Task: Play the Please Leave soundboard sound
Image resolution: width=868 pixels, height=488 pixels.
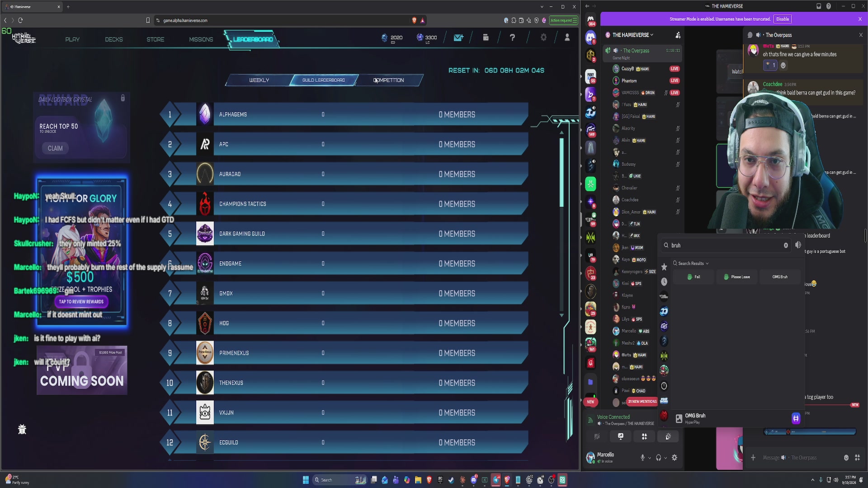Action: [737, 277]
